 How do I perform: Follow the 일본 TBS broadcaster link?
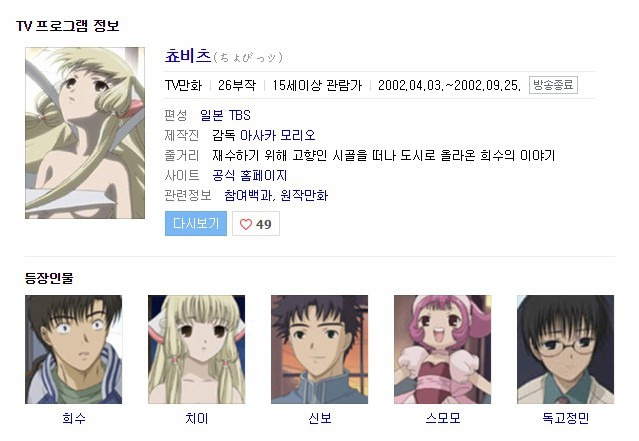click(225, 115)
